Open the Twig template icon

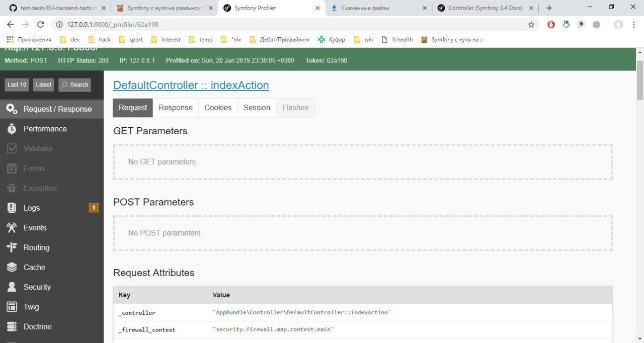point(12,307)
